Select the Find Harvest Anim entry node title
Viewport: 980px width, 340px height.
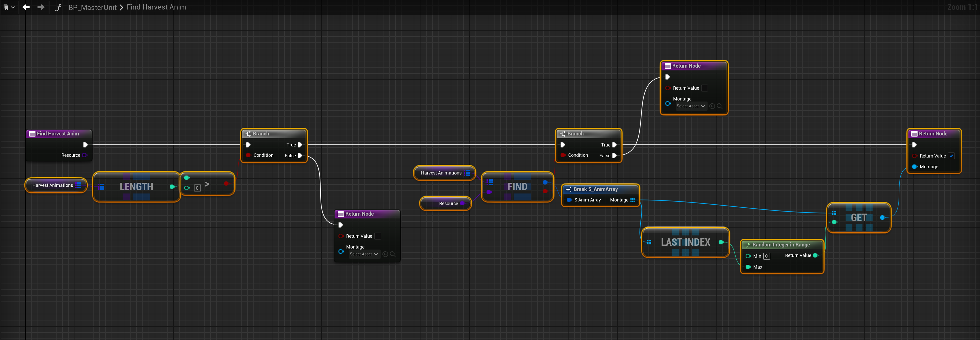pyautogui.click(x=58, y=133)
